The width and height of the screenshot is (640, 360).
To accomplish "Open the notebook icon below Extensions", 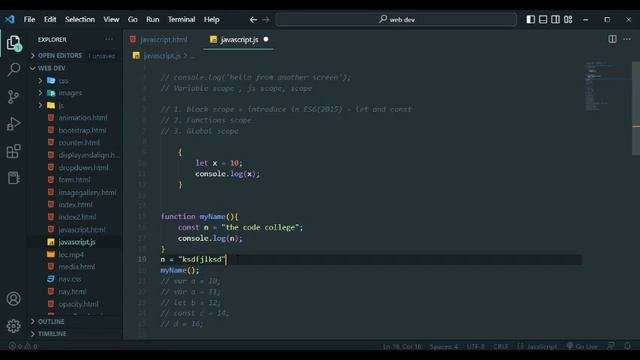I will (x=13, y=178).
